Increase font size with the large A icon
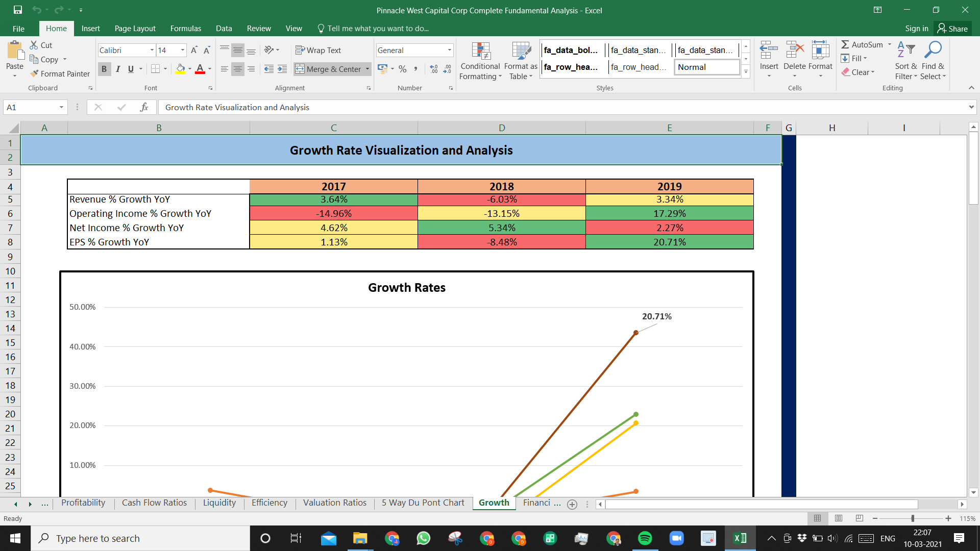The image size is (980, 551). [194, 50]
